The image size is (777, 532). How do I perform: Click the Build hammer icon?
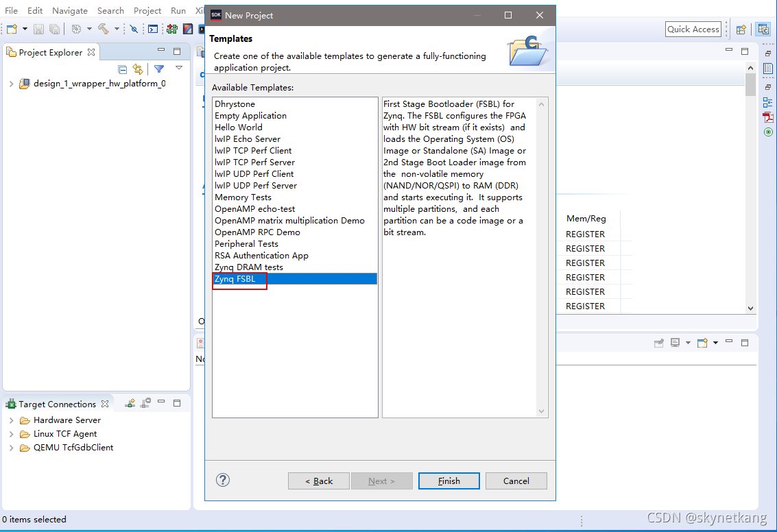click(x=104, y=29)
